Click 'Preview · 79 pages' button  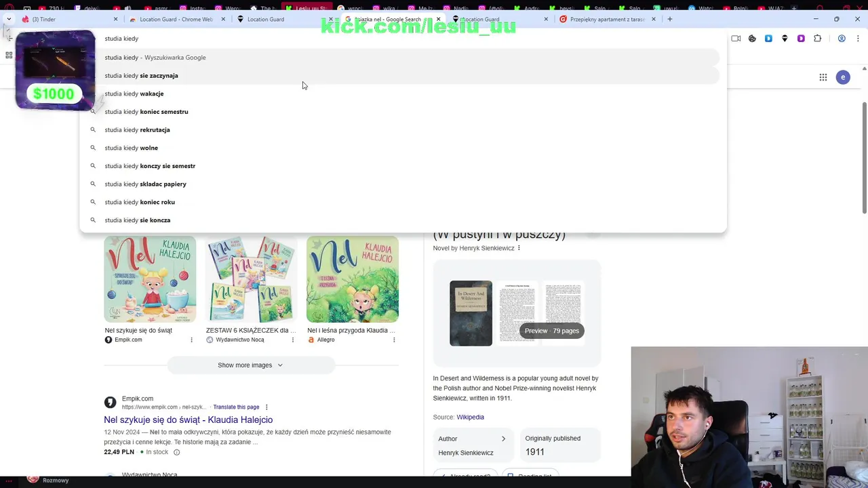point(552,331)
